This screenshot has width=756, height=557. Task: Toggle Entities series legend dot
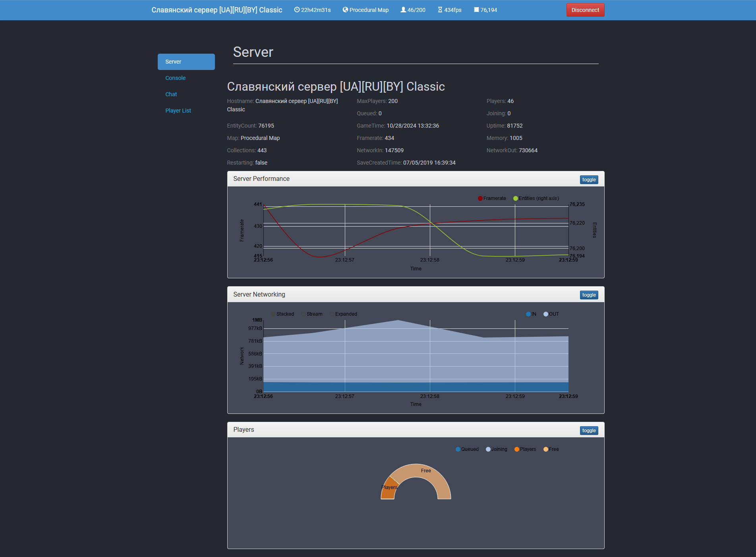coord(516,198)
